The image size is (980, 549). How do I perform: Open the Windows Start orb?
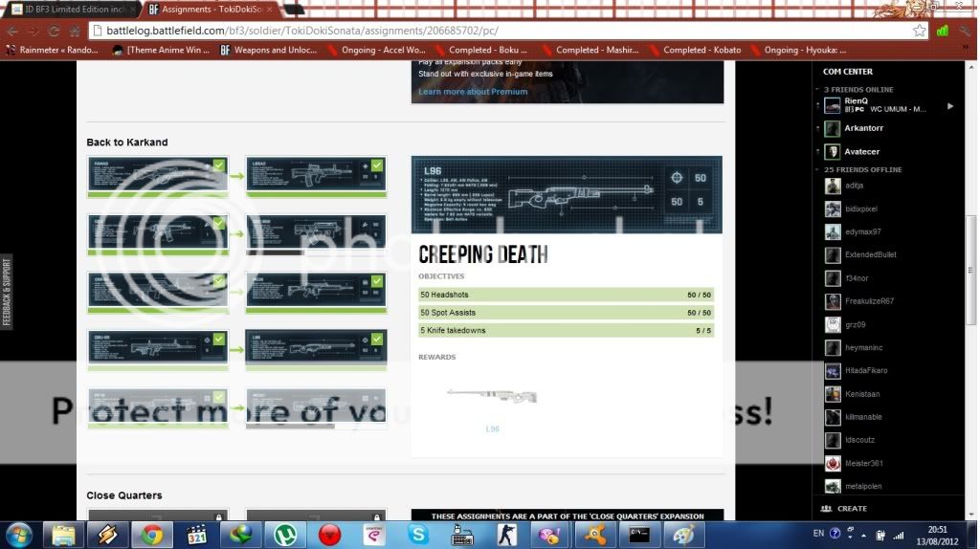pyautogui.click(x=19, y=536)
